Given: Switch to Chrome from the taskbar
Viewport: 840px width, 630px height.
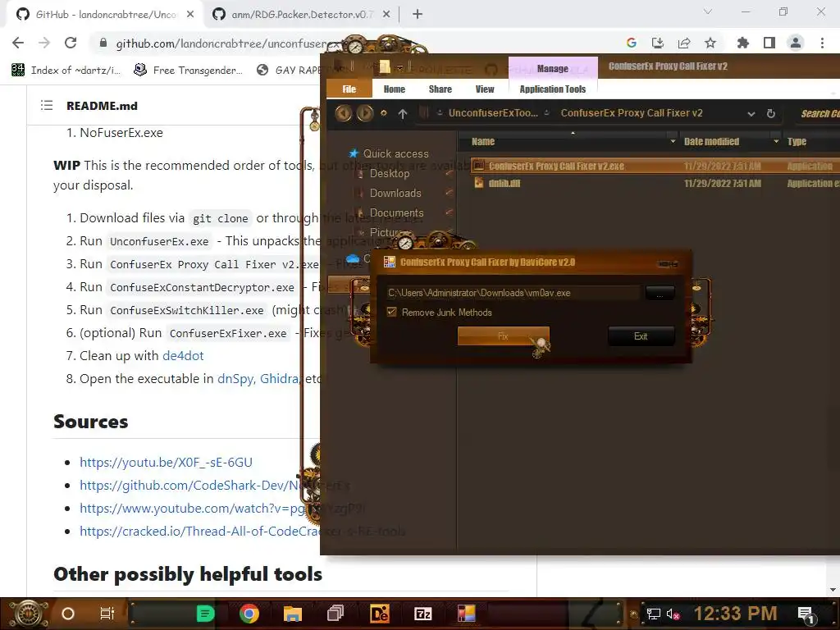Looking at the screenshot, I should coord(249,614).
